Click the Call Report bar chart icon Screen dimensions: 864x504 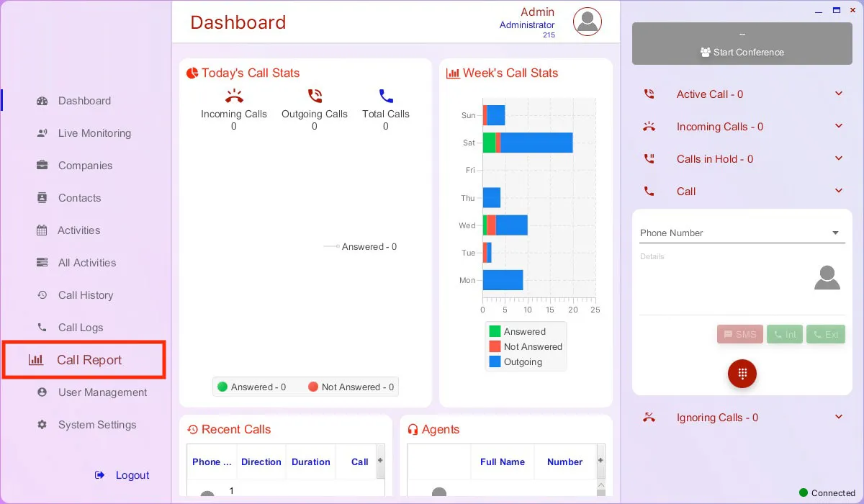[x=35, y=360]
